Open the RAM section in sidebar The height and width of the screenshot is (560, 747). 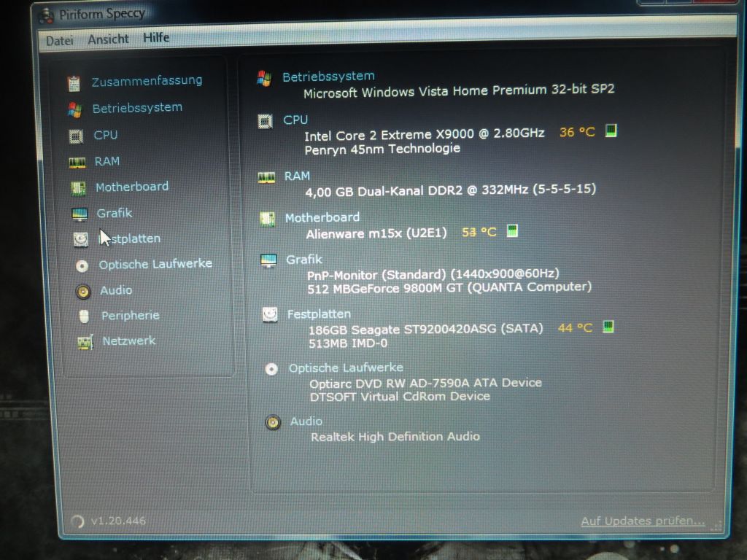(x=107, y=161)
